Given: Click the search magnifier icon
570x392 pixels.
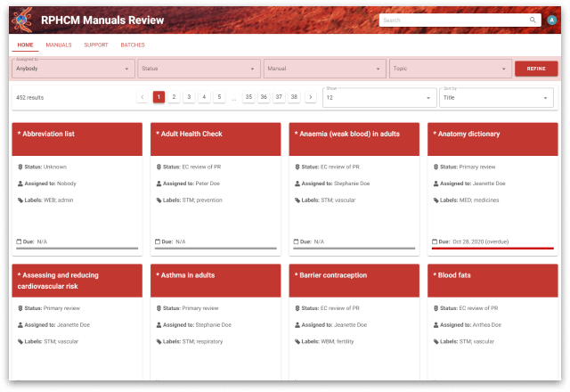Looking at the screenshot, I should tap(533, 20).
